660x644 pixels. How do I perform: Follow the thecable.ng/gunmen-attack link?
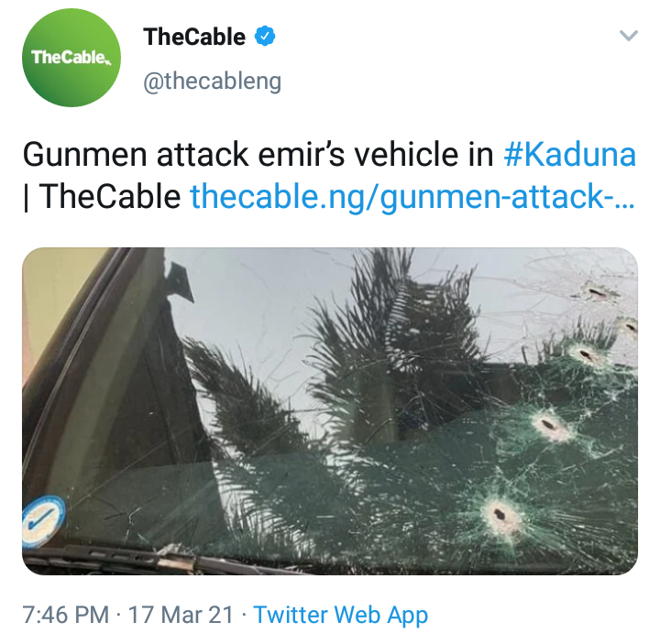(412, 196)
